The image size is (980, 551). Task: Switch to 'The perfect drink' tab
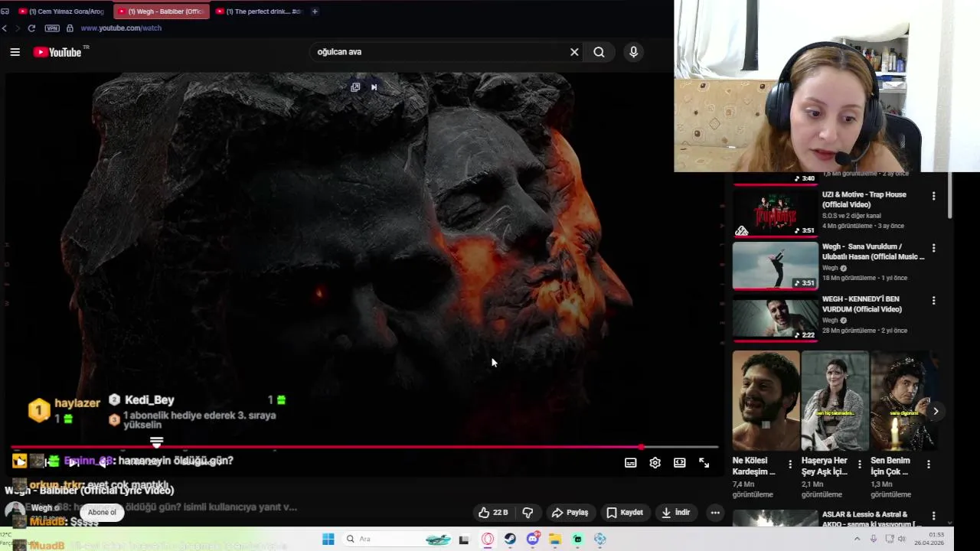click(x=259, y=11)
